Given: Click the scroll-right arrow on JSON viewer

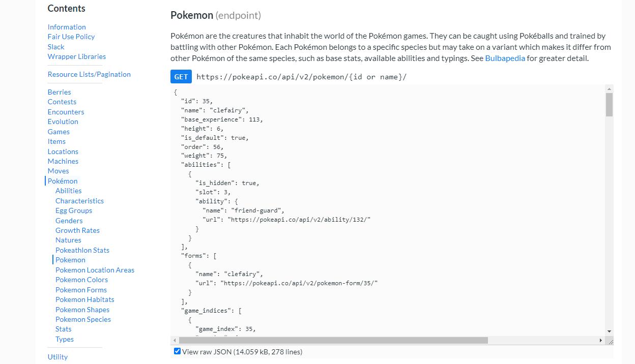Looking at the screenshot, I should point(600,340).
